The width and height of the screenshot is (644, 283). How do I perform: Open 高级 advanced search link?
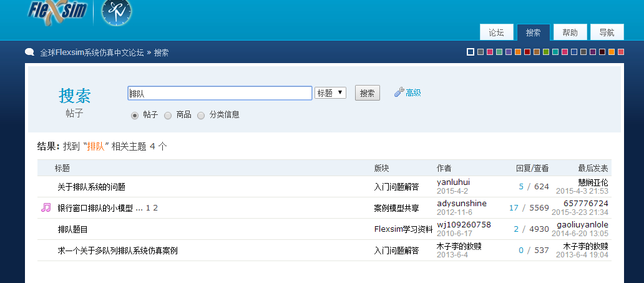(413, 92)
